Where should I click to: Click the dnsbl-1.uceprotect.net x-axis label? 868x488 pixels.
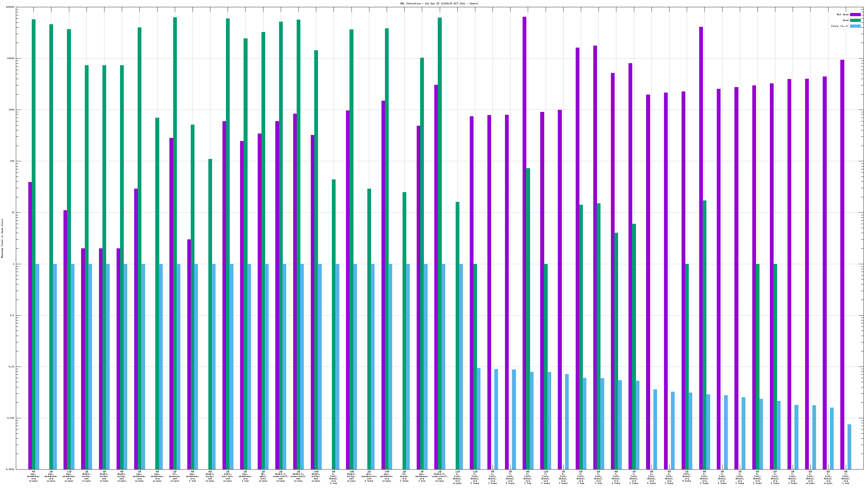coord(281,476)
